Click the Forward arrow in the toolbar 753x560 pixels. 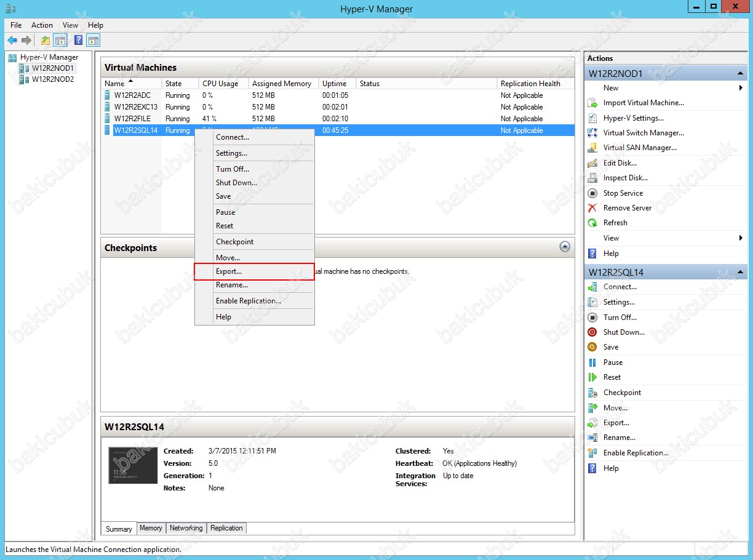26,41
